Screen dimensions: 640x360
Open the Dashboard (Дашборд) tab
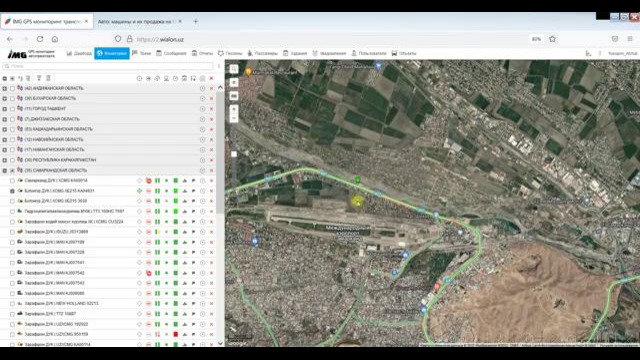click(x=79, y=53)
